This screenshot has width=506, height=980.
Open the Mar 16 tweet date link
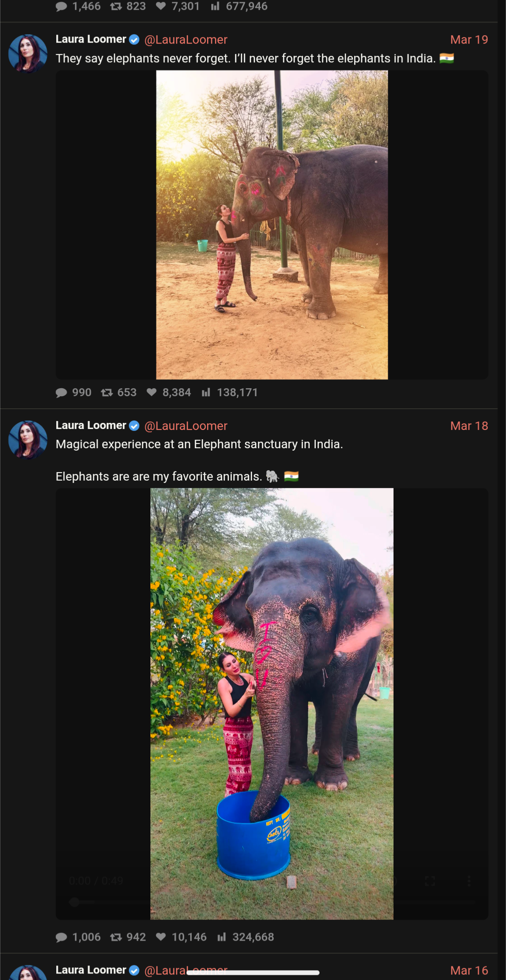[469, 970]
